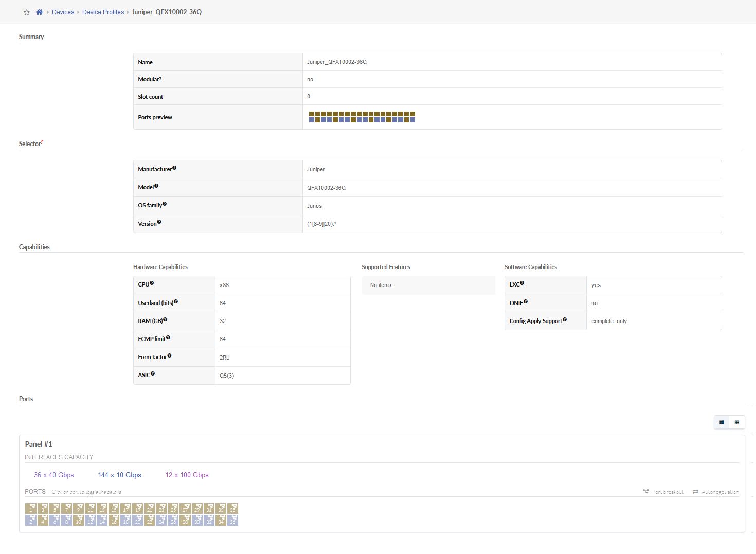Screen dimensions: 756x554
Task: Toggle details for port 24
Action: click(x=161, y=520)
